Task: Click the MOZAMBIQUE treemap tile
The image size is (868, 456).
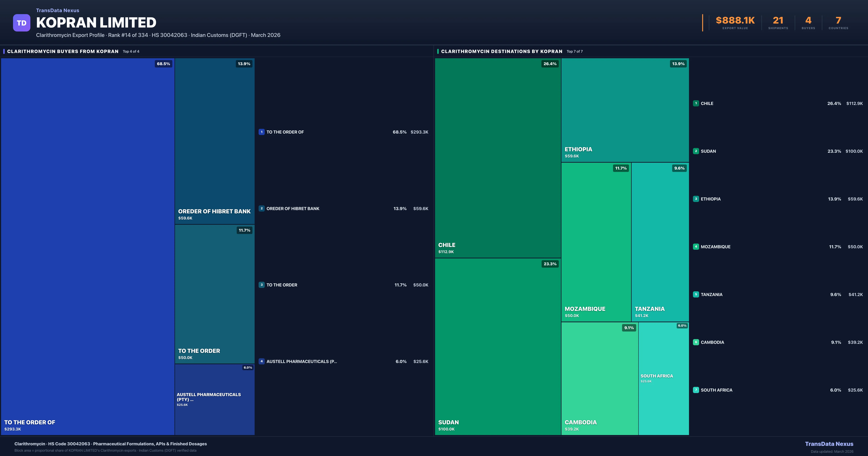Action: click(596, 242)
